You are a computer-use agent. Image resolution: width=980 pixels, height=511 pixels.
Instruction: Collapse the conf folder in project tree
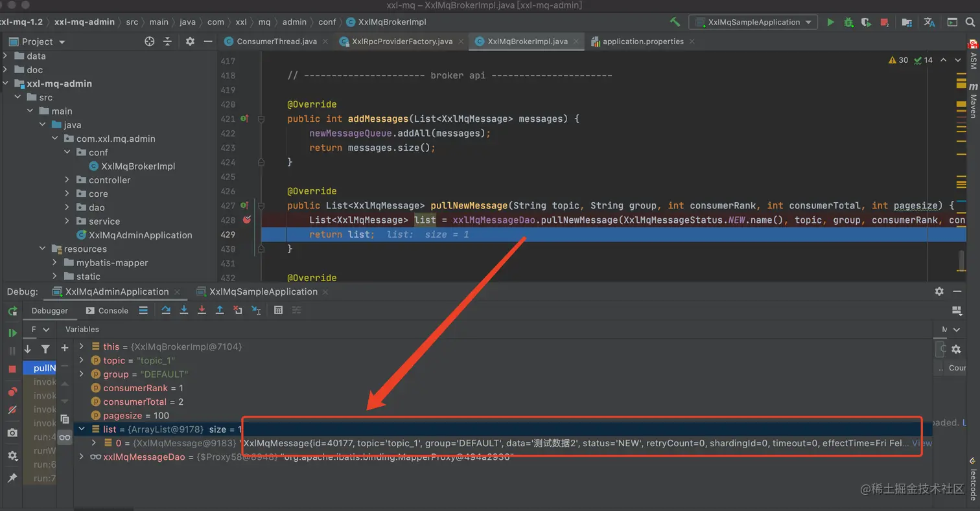click(x=67, y=152)
